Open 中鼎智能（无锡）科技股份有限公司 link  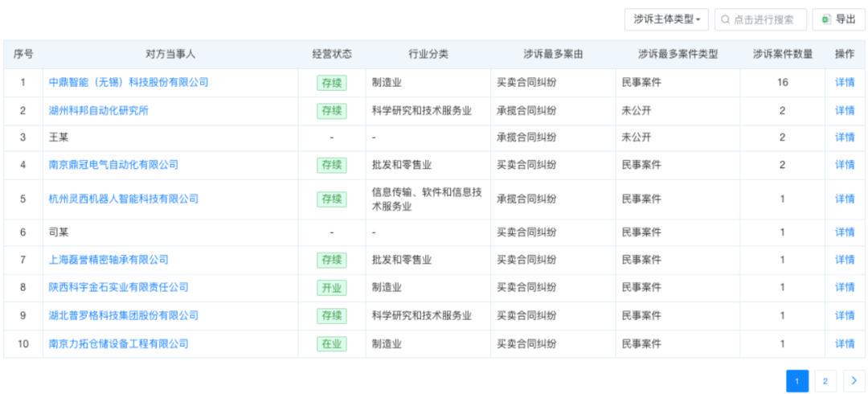point(129,82)
